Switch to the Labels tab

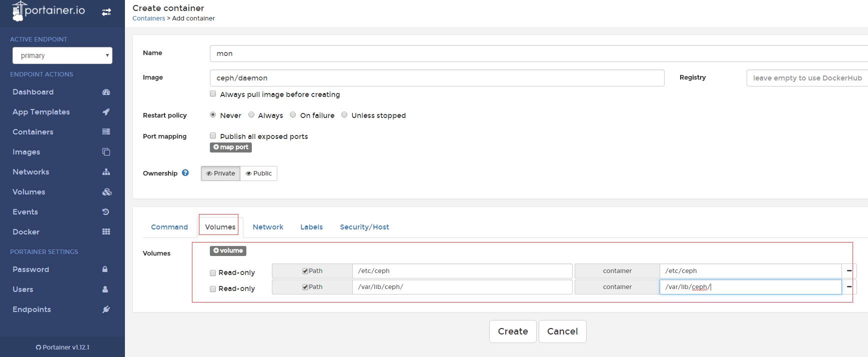[311, 227]
